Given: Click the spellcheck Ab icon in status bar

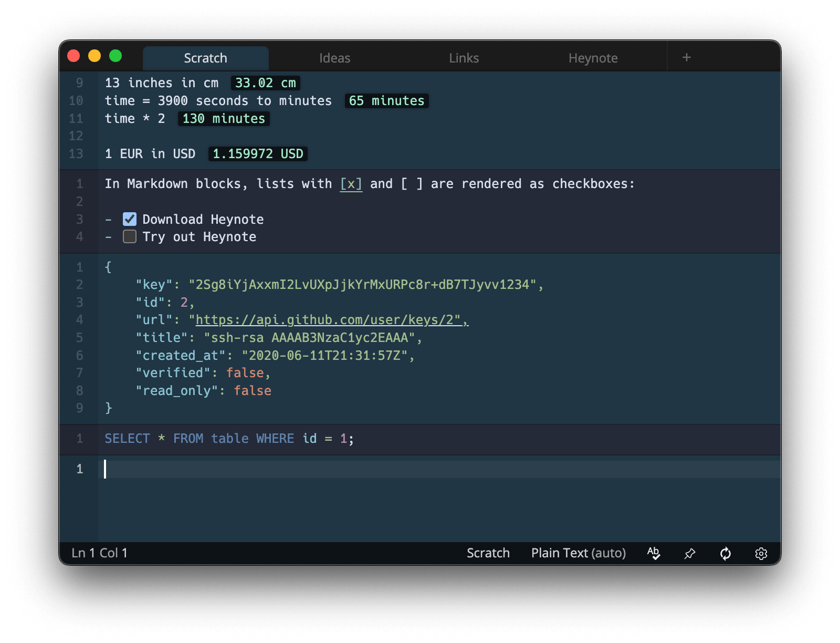Looking at the screenshot, I should click(654, 553).
